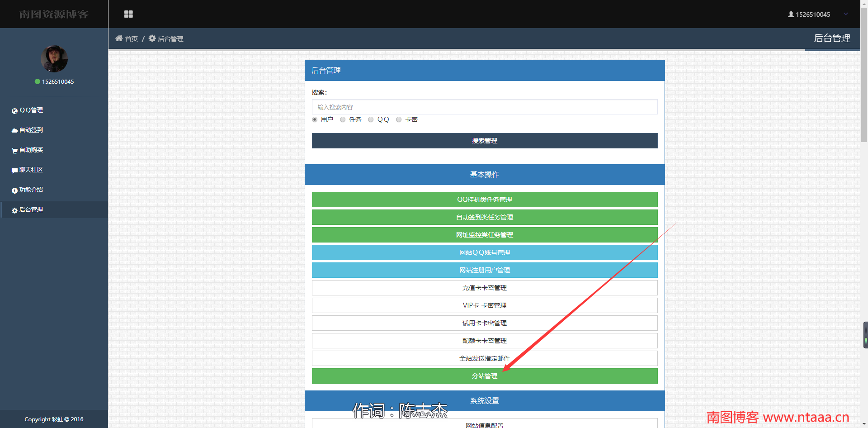Select the 任务 search radio option

343,120
